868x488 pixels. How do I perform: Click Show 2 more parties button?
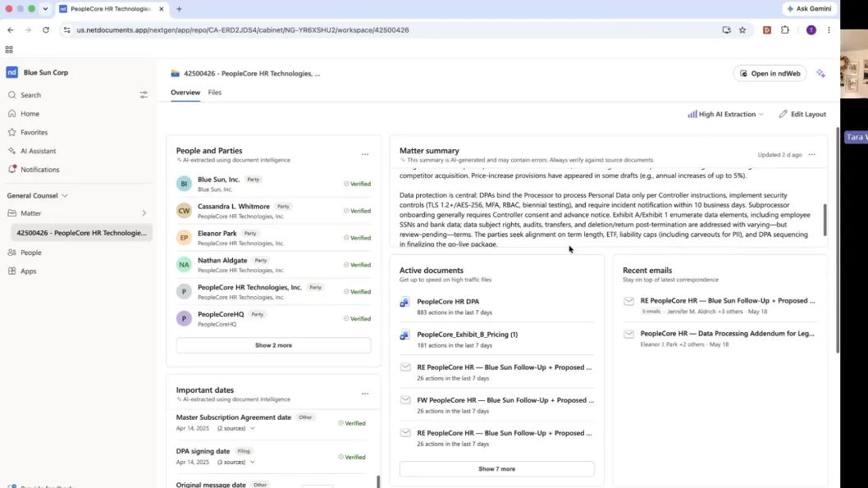pyautogui.click(x=273, y=345)
